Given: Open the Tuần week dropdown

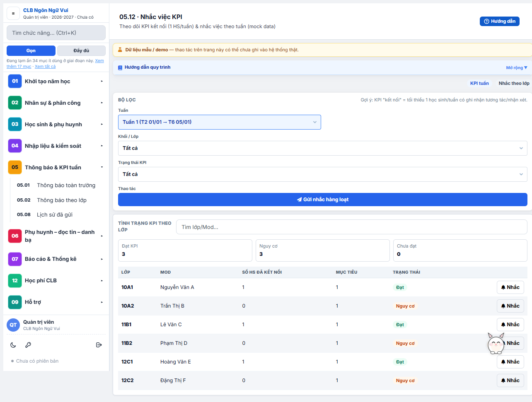Looking at the screenshot, I should tap(220, 122).
